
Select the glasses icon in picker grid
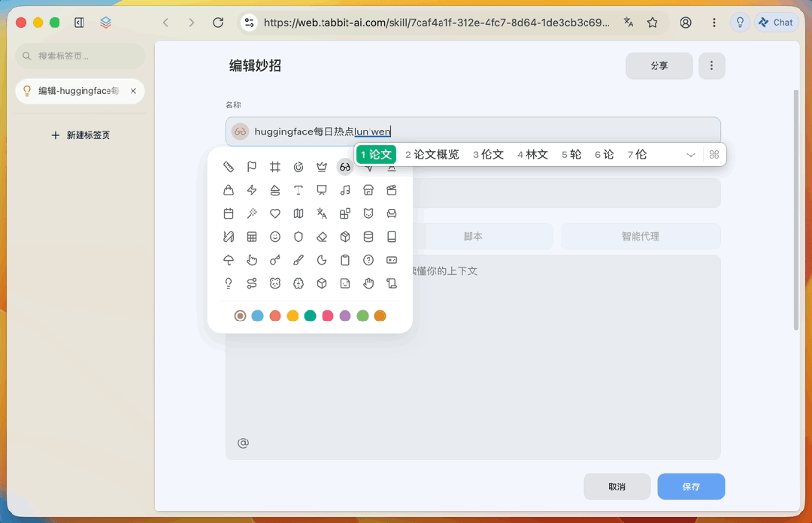(345, 167)
